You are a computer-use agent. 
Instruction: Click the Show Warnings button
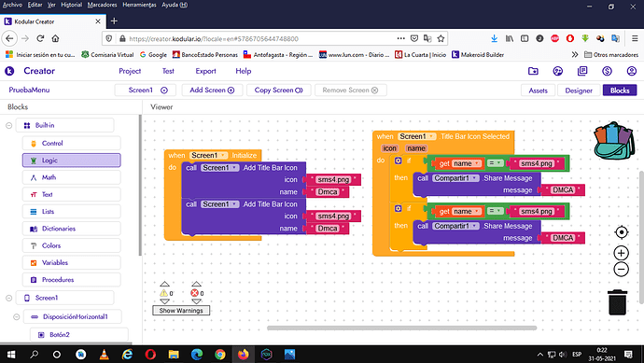pos(181,311)
